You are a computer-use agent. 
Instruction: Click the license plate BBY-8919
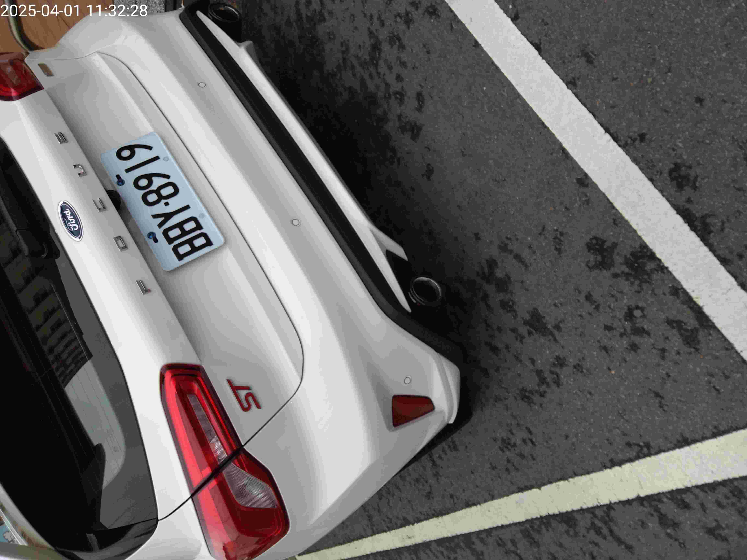click(162, 201)
